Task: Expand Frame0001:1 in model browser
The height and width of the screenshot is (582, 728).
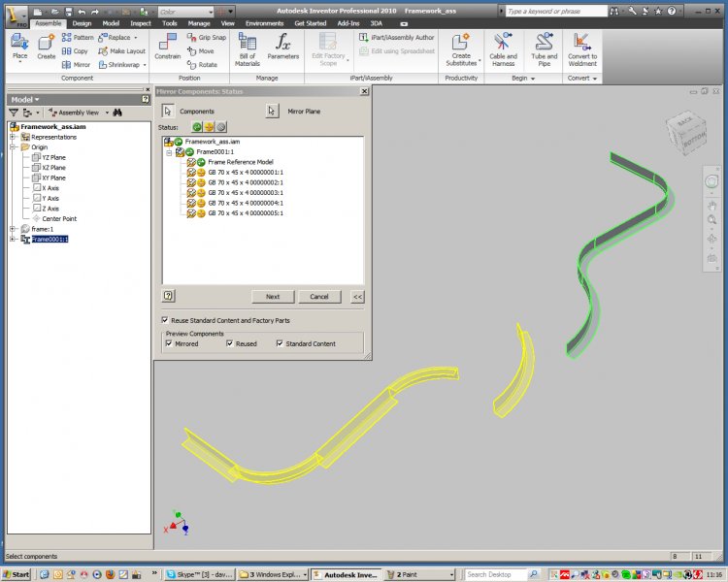Action: 13,239
